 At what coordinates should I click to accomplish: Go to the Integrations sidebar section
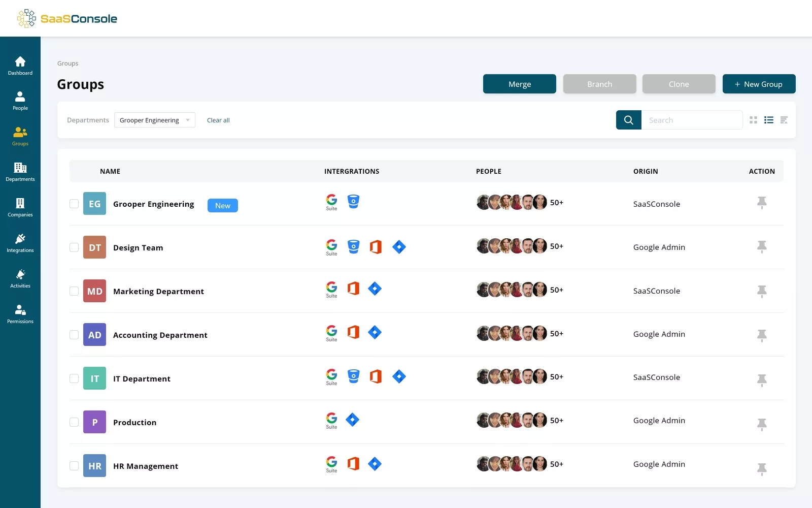(20, 243)
